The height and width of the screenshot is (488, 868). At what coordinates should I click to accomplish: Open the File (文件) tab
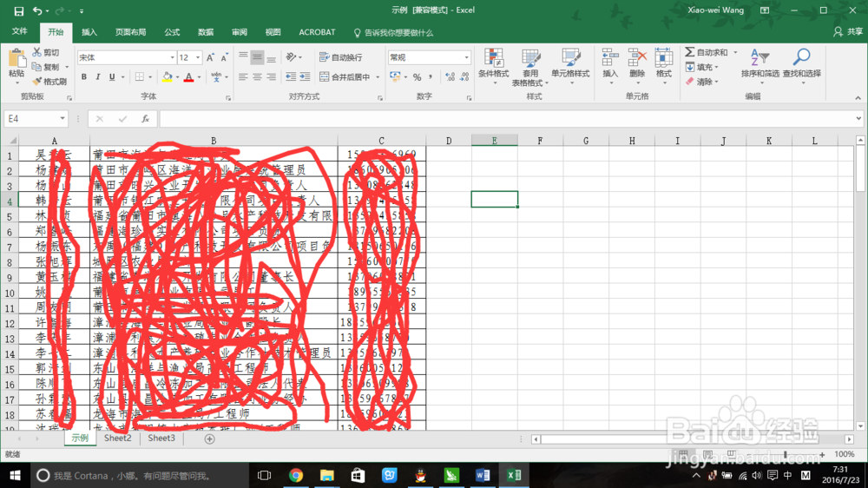coord(20,31)
